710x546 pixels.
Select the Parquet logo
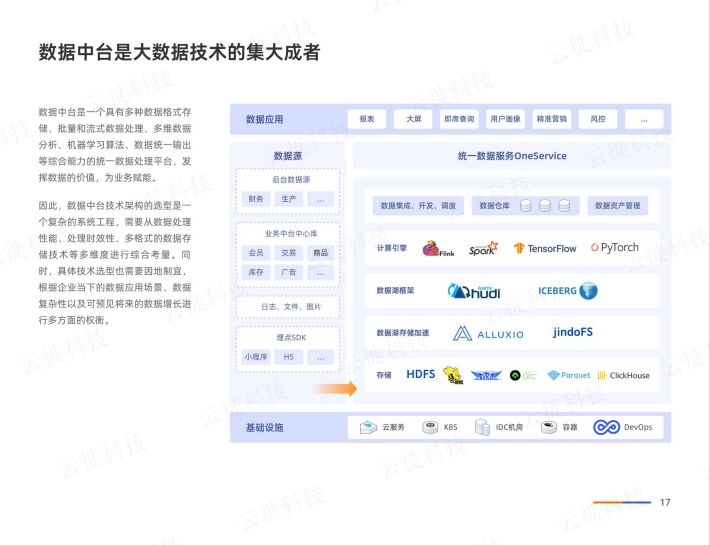[x=569, y=375]
